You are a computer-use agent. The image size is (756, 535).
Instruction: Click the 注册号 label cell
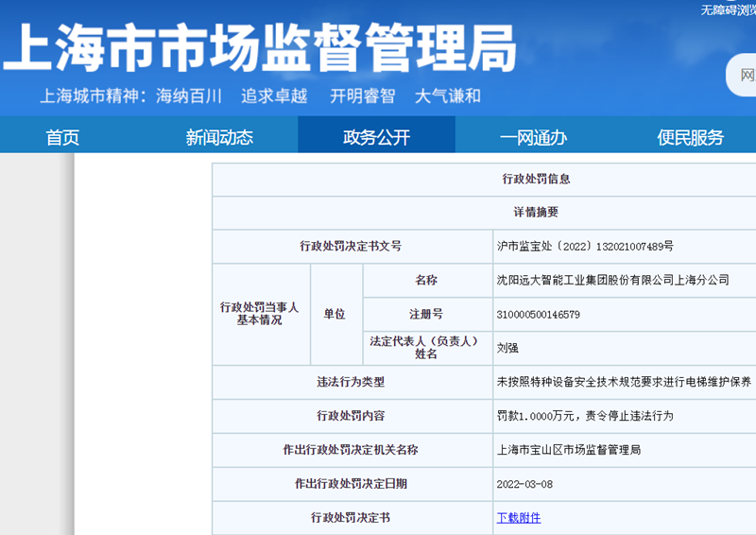[x=426, y=314]
